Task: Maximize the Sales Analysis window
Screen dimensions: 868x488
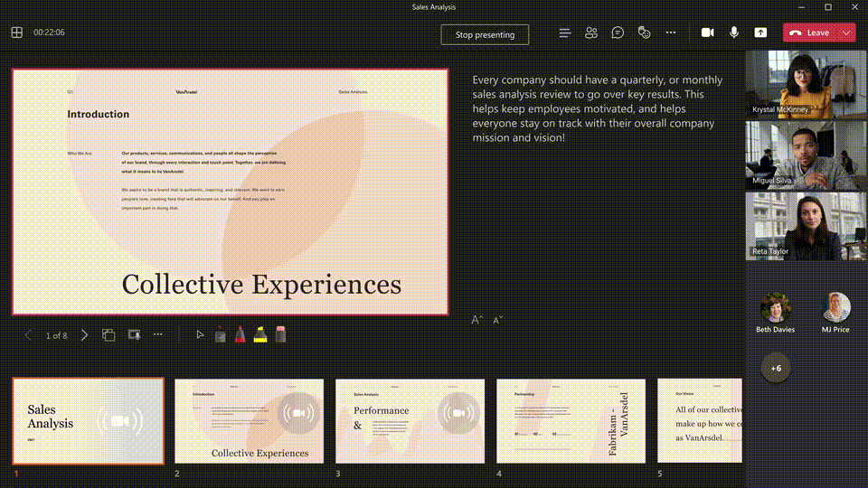Action: tap(828, 7)
